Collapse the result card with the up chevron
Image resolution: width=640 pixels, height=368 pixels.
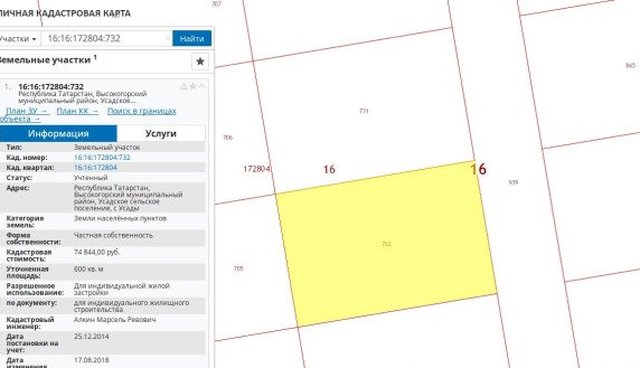point(202,86)
